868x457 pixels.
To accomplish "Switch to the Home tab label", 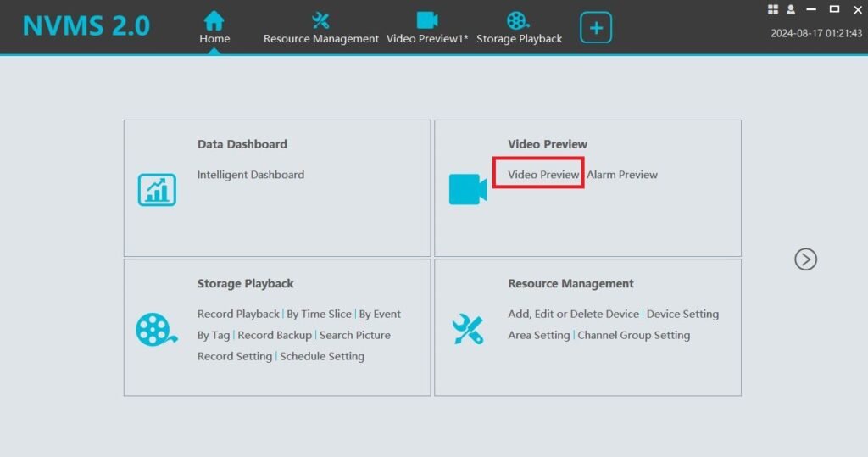I will (214, 39).
